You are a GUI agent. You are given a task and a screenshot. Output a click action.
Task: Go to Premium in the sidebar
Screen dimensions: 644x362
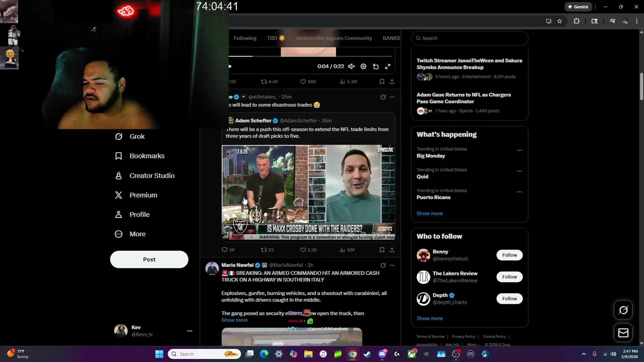pos(136,195)
